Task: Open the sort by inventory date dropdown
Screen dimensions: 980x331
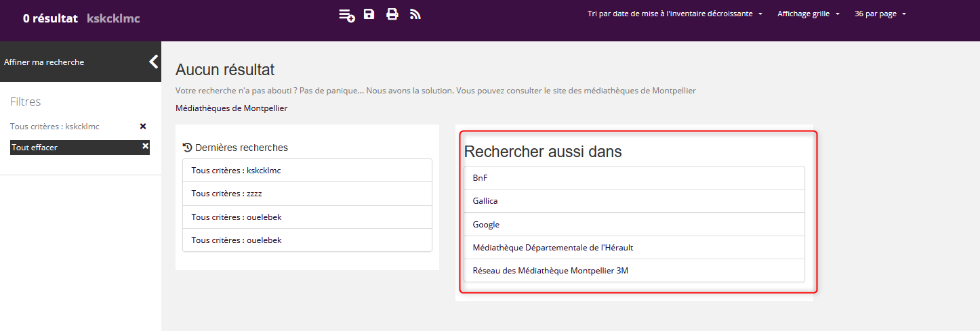Action: 674,14
